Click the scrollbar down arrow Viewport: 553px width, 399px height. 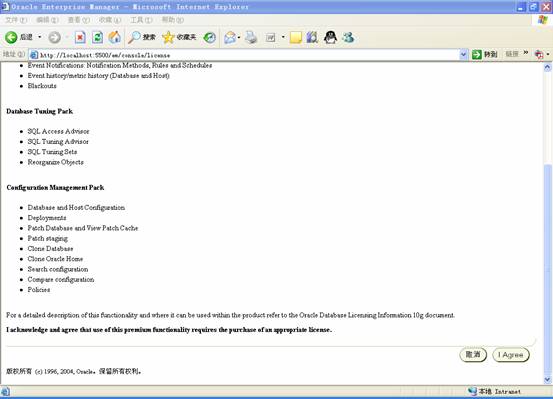tap(547, 380)
